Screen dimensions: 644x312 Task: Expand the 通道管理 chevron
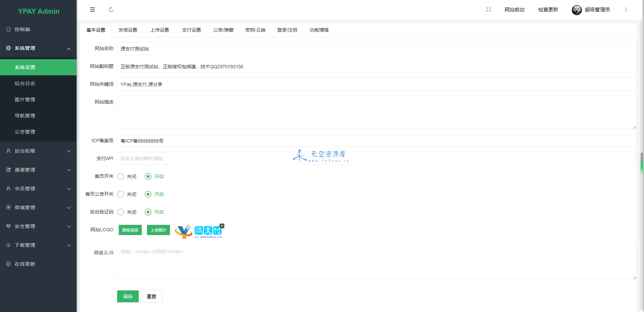69,170
